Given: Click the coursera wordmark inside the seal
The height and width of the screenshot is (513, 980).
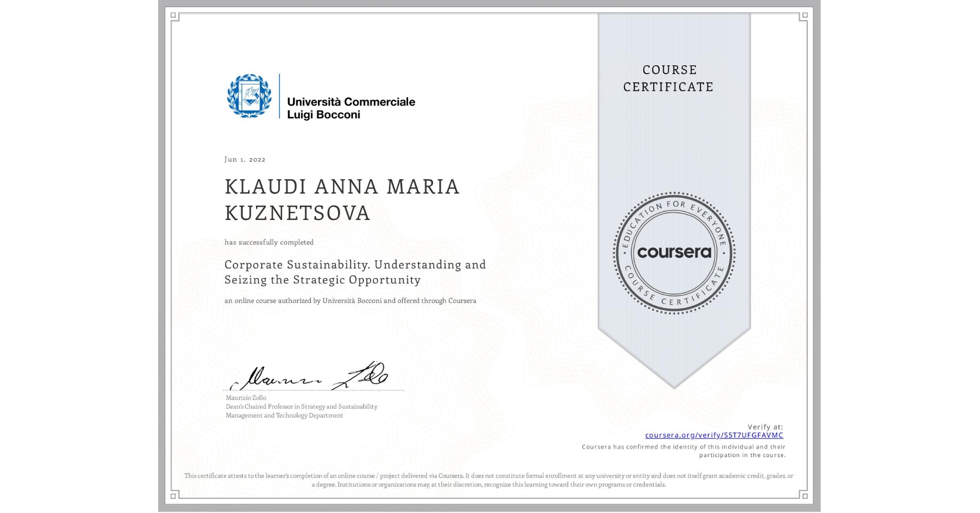Looking at the screenshot, I should (674, 253).
